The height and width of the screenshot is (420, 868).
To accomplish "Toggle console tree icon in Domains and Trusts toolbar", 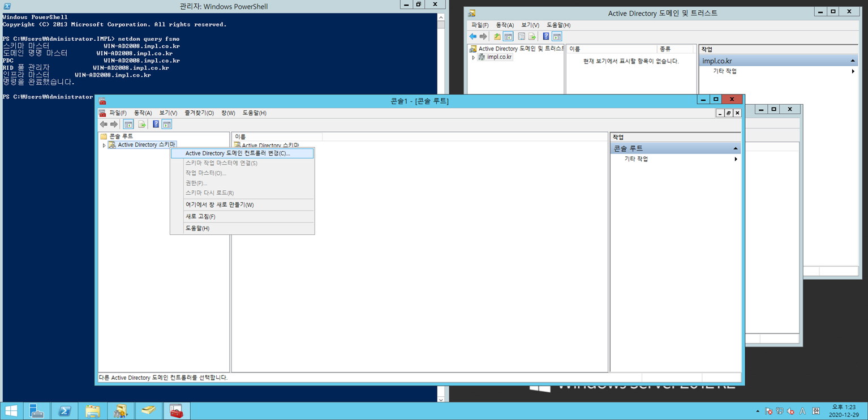I will tap(508, 37).
